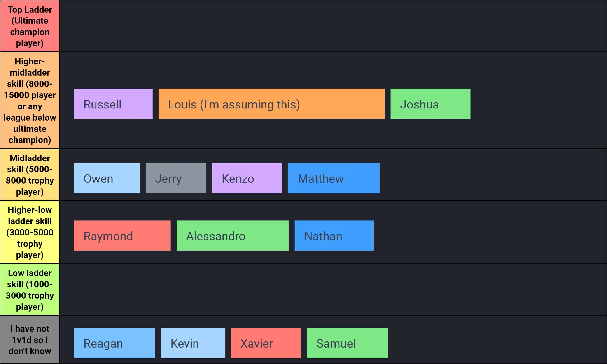607x364 pixels.
Task: Click the red Xavier tile
Action: (x=266, y=343)
